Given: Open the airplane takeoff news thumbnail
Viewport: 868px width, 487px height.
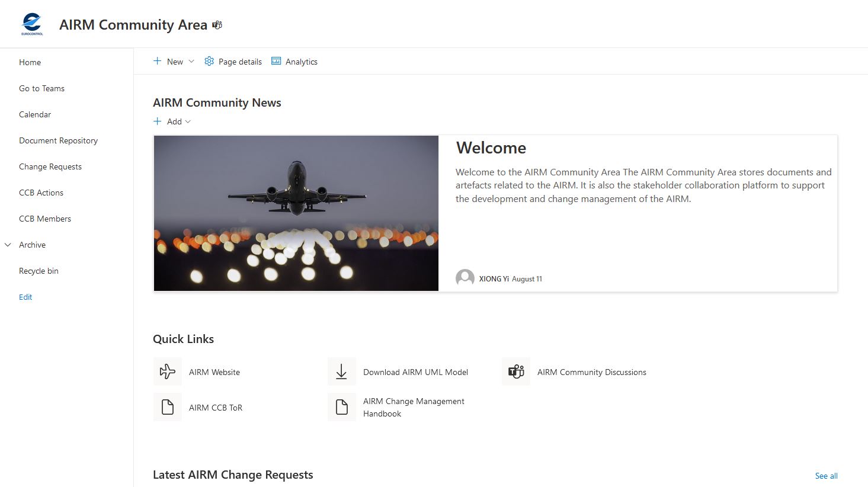Looking at the screenshot, I should tap(296, 213).
